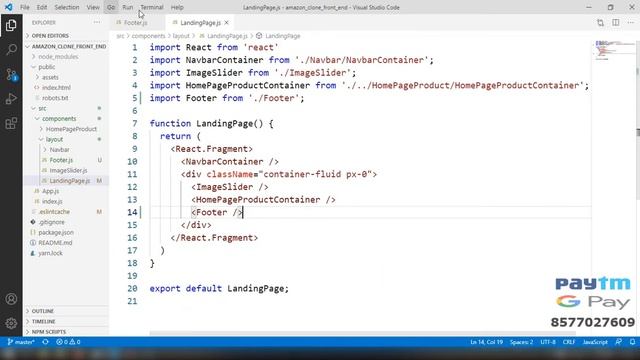Screen dimensions: 640x360
Task: Change CRLF end of line sequence
Action: [569, 342]
